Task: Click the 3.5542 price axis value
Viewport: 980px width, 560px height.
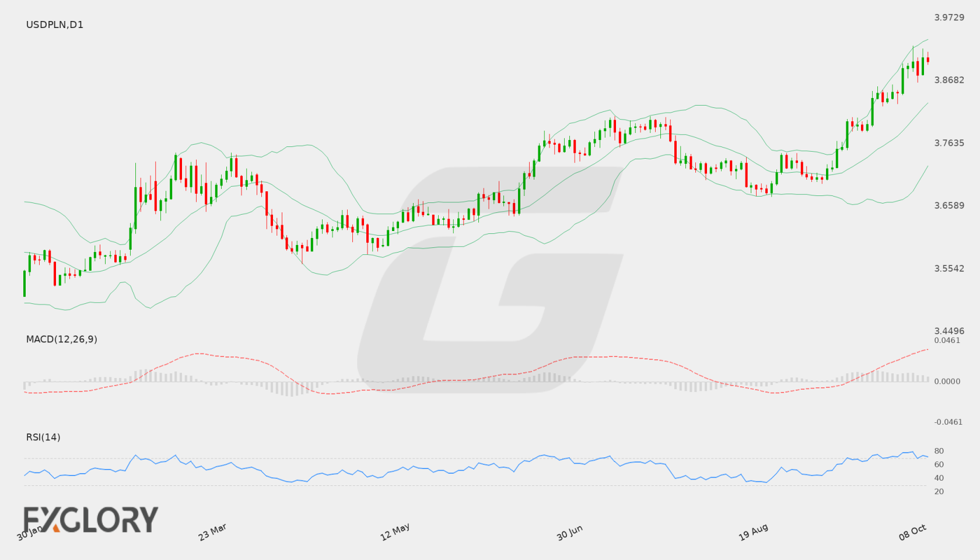Action: coord(949,268)
